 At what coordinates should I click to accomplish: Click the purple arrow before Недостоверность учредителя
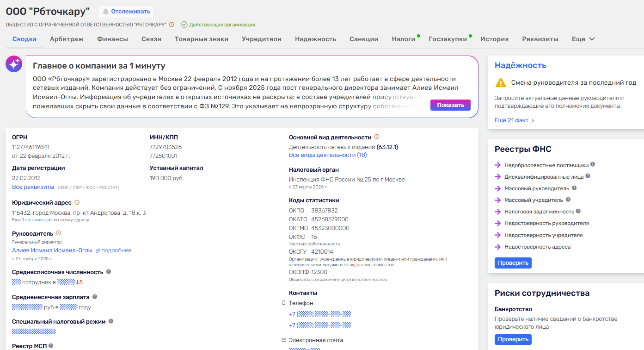498,235
